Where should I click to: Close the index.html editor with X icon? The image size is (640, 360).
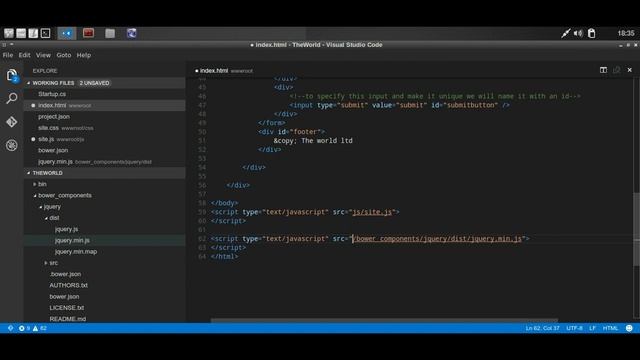[629, 70]
